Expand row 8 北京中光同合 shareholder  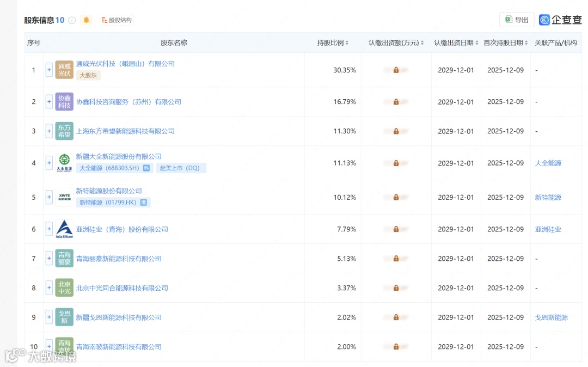[49, 288]
